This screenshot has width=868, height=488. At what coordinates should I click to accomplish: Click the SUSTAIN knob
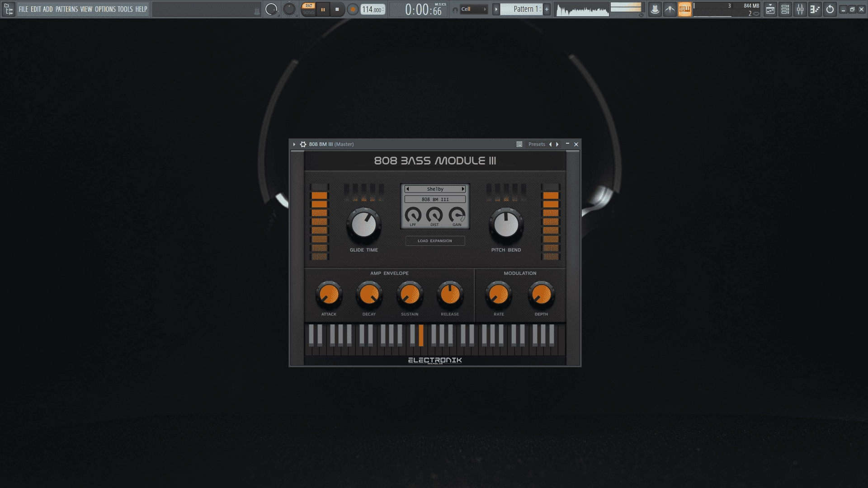[x=410, y=295]
